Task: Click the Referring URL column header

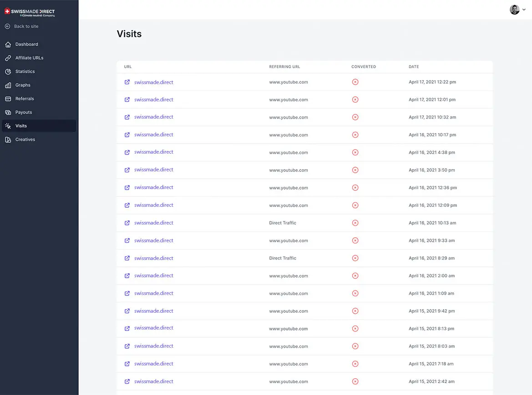Action: pyautogui.click(x=284, y=67)
